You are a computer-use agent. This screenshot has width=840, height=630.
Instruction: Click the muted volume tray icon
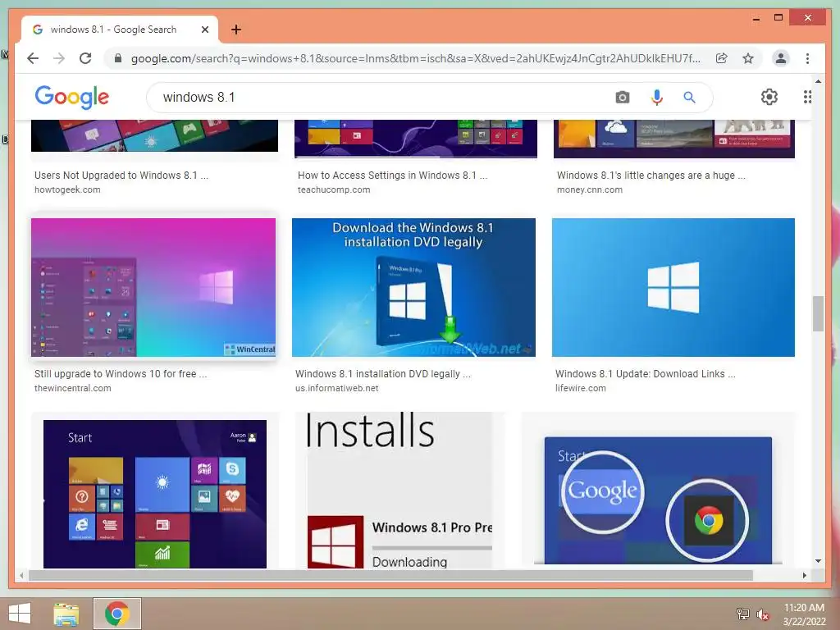(762, 614)
